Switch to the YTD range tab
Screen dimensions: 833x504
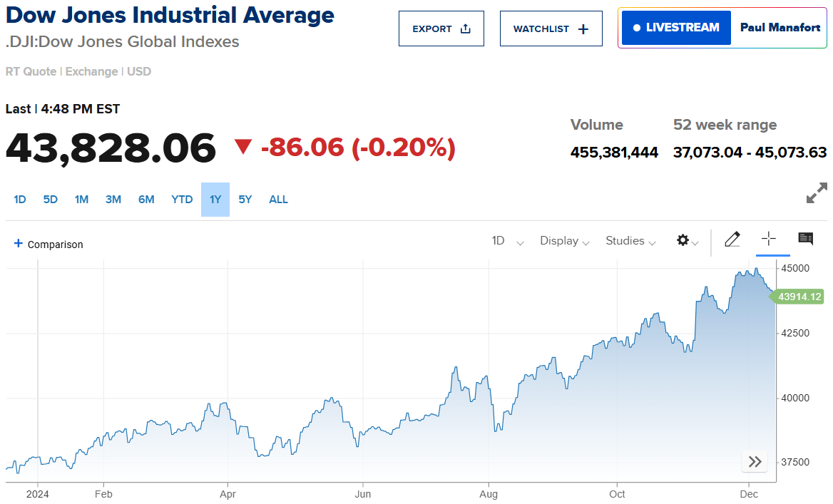pyautogui.click(x=182, y=200)
